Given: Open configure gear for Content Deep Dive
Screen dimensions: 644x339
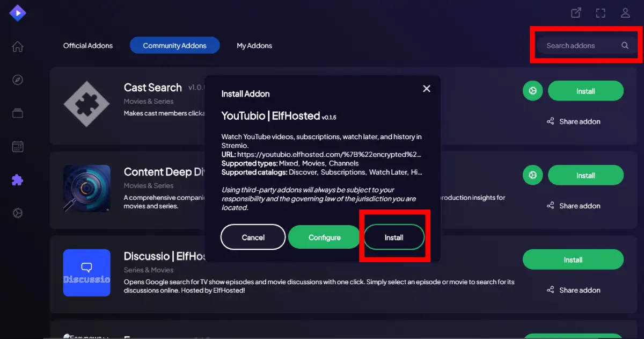Looking at the screenshot, I should click(532, 175).
